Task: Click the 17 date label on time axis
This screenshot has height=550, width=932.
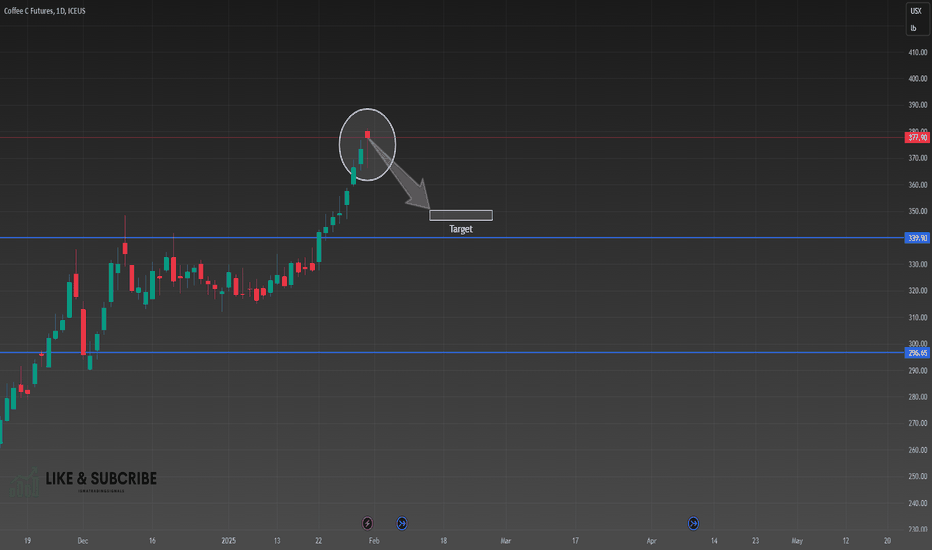Action: [x=575, y=540]
